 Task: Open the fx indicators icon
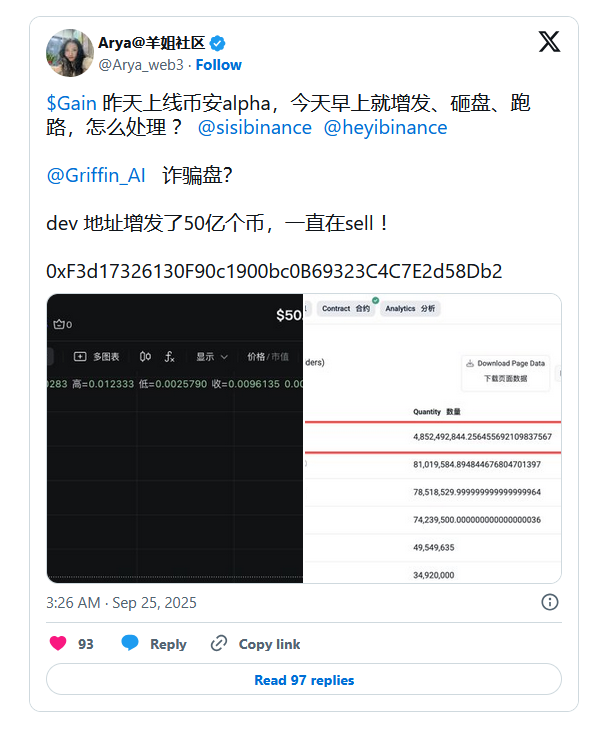pyautogui.click(x=169, y=357)
